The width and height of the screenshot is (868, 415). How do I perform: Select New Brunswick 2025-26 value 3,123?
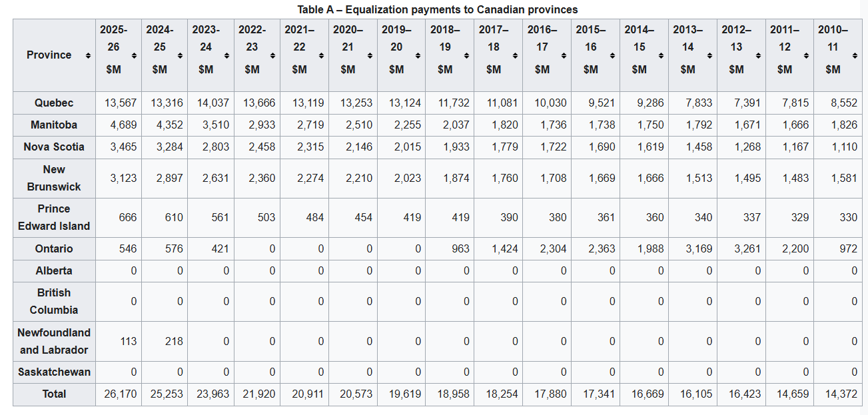point(123,178)
